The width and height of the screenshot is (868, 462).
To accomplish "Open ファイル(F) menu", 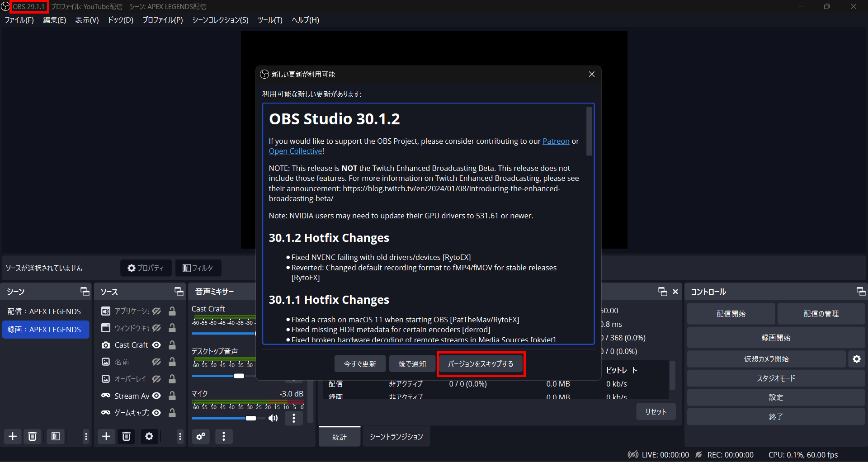I will (19, 20).
